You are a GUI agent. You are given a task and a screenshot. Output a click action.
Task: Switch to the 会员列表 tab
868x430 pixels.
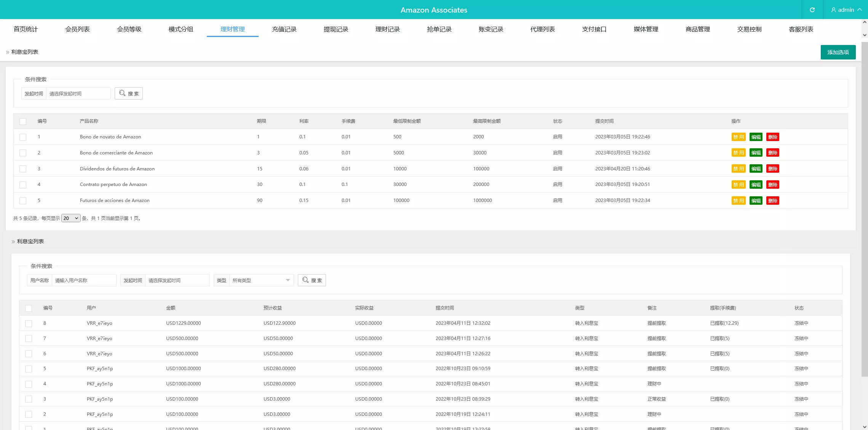coord(77,29)
